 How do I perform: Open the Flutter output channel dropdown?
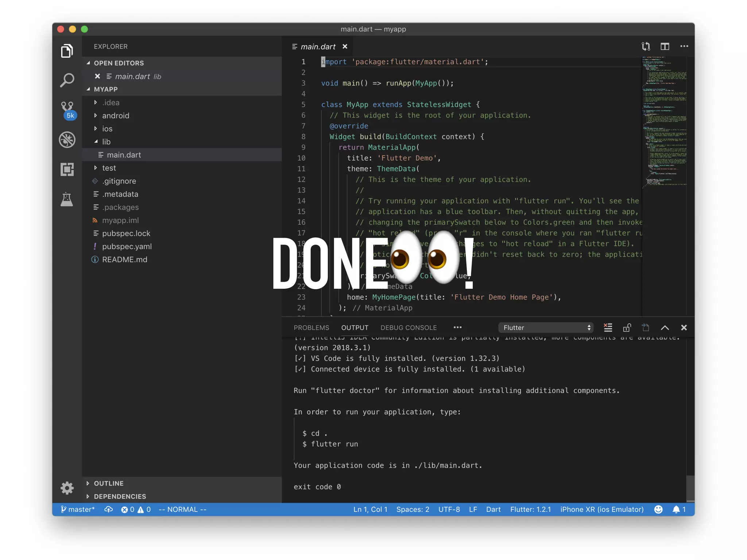546,327
